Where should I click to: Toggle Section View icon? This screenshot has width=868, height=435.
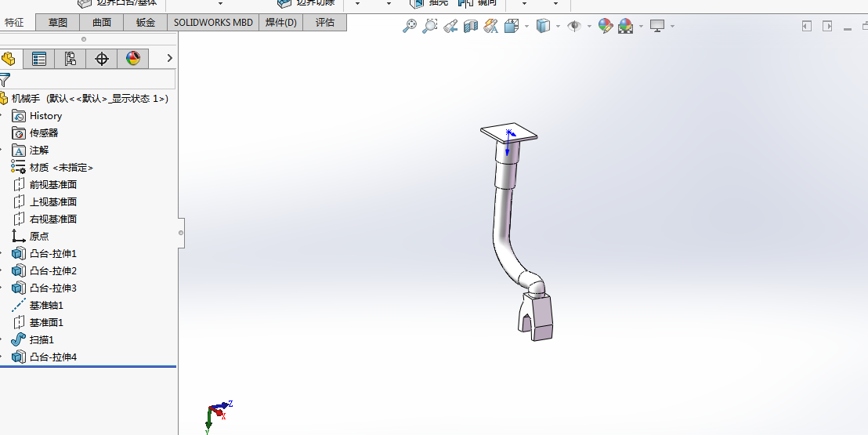(x=471, y=26)
